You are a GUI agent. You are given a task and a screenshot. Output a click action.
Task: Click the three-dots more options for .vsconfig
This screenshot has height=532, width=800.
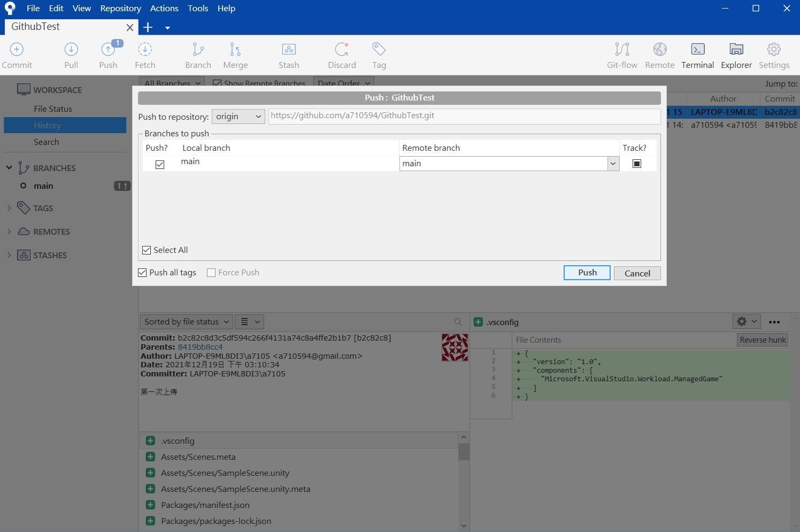point(774,322)
